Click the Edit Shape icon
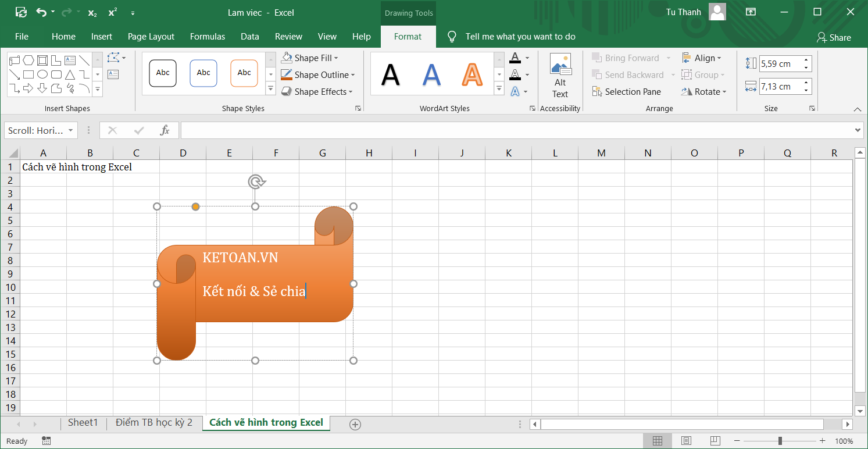The image size is (868, 449). click(113, 58)
